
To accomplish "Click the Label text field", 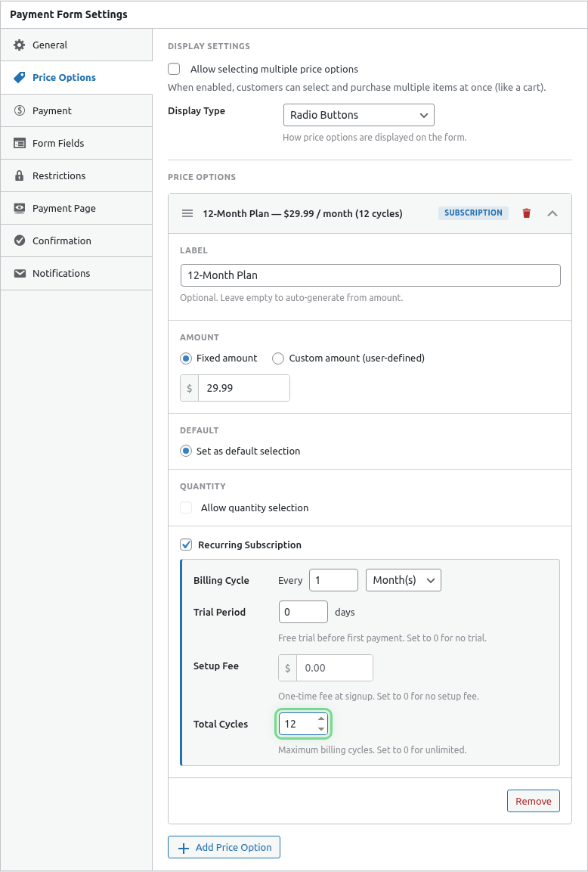I will click(x=370, y=275).
